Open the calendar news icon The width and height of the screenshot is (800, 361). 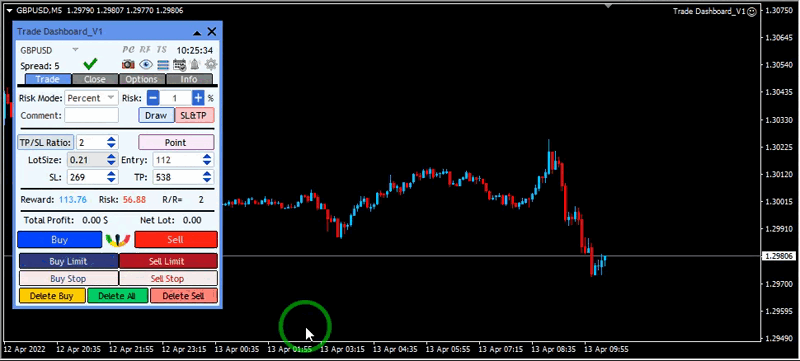[x=179, y=65]
